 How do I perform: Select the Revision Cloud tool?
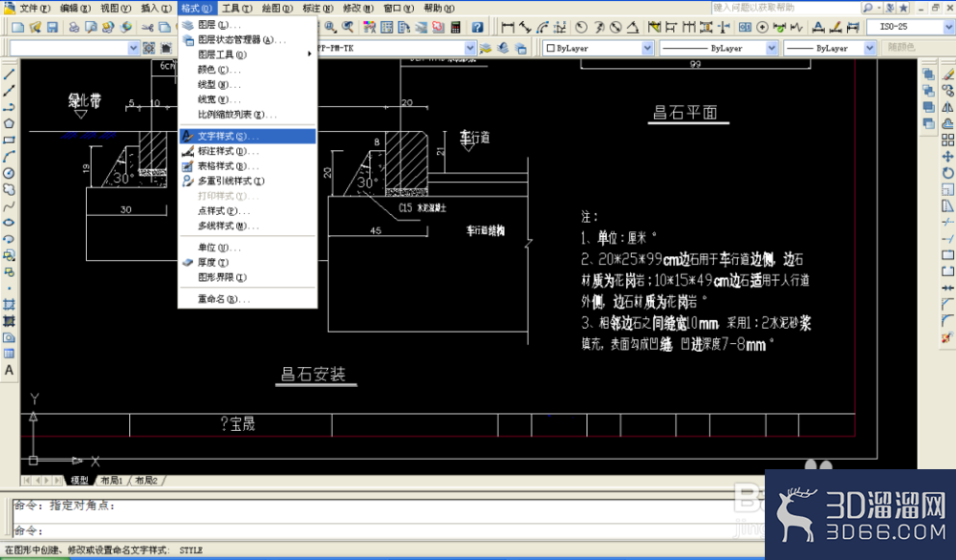point(10,189)
